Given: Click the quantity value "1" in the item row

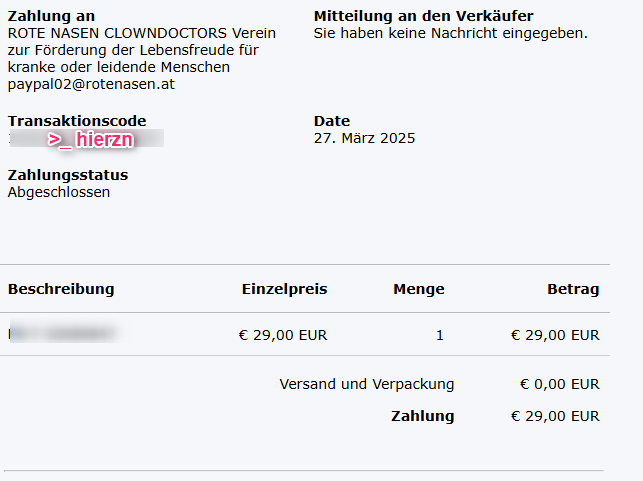Looking at the screenshot, I should [x=439, y=335].
